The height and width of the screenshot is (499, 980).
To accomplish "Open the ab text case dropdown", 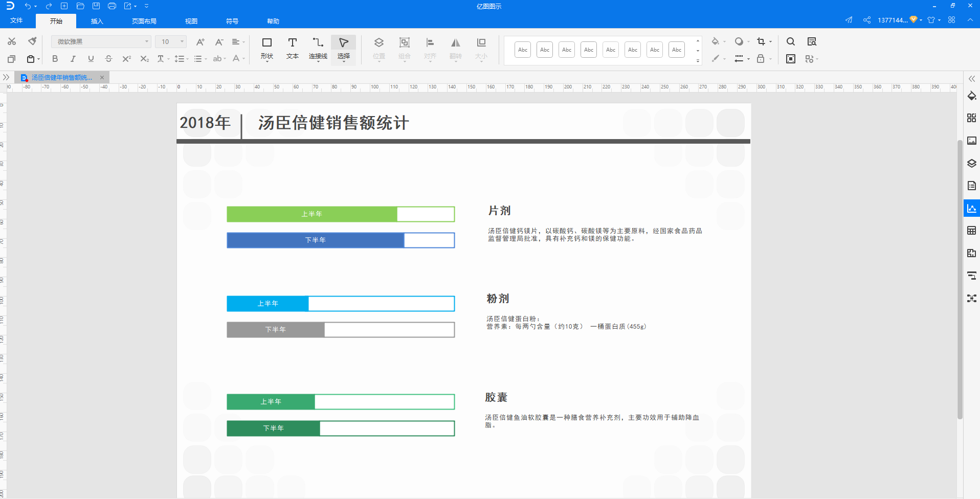I will [x=219, y=59].
